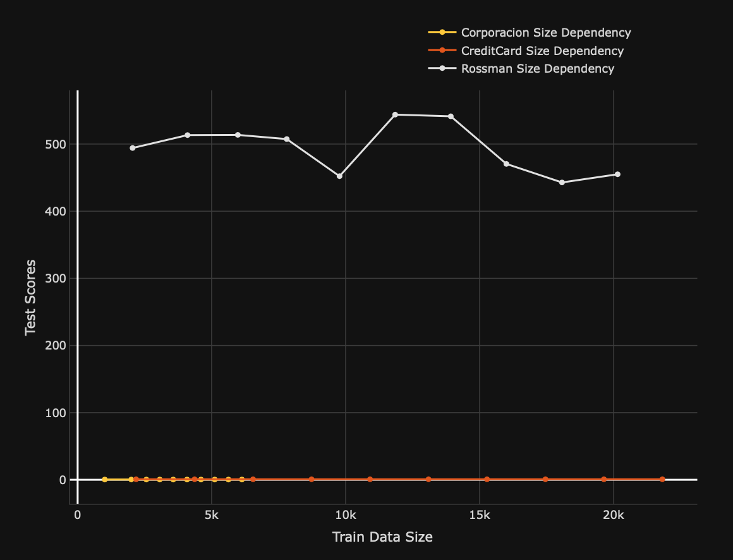733x560 pixels.
Task: Select the Rossman dip data point near 10k
Action: coord(339,175)
